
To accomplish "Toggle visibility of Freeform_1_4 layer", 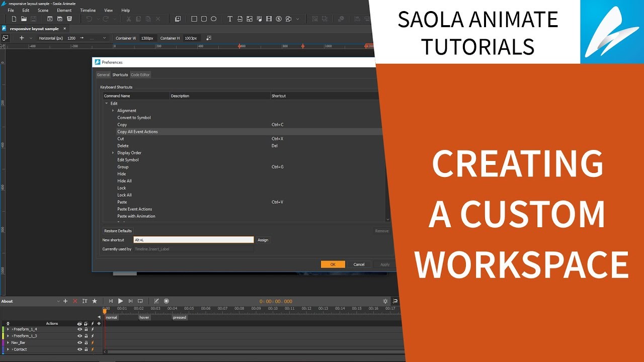I will 79,329.
